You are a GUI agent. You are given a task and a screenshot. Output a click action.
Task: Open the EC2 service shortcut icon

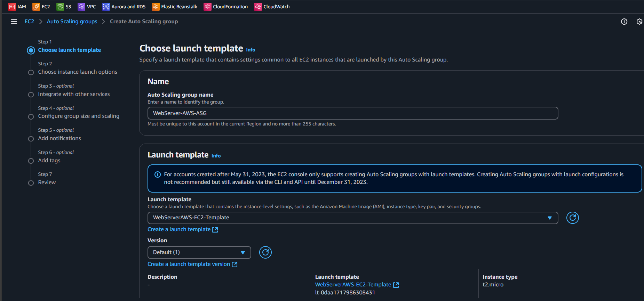tap(36, 7)
